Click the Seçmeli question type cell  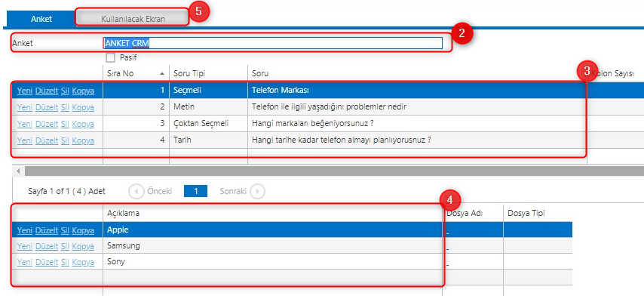(208, 91)
